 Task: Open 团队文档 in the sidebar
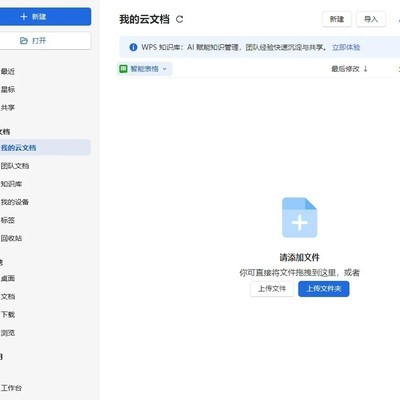(15, 166)
